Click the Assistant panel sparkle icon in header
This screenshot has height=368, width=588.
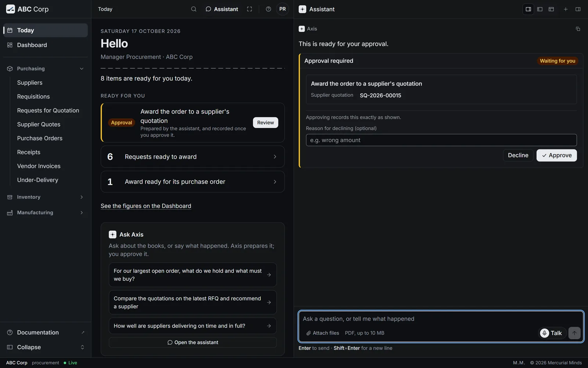(x=302, y=9)
